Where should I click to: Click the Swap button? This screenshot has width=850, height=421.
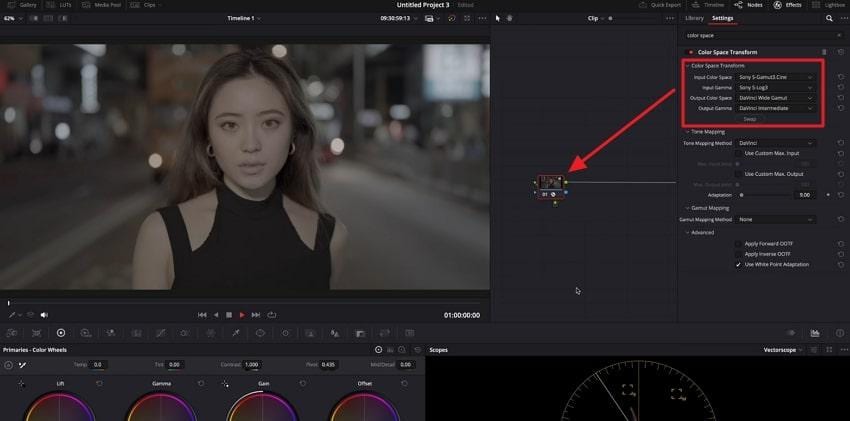[x=749, y=119]
